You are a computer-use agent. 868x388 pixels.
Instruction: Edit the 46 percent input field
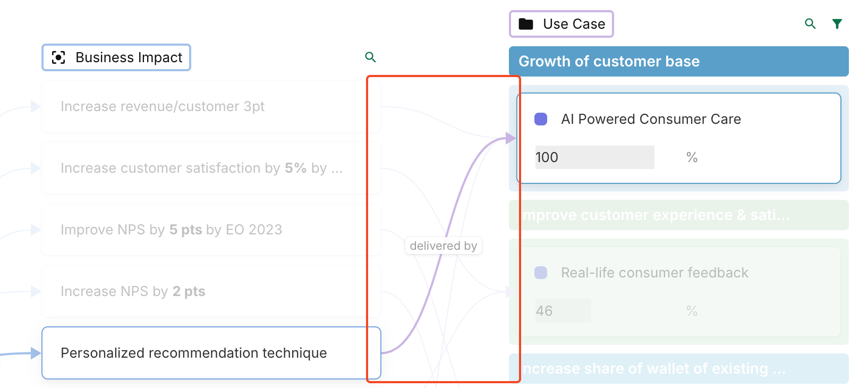[x=563, y=311]
